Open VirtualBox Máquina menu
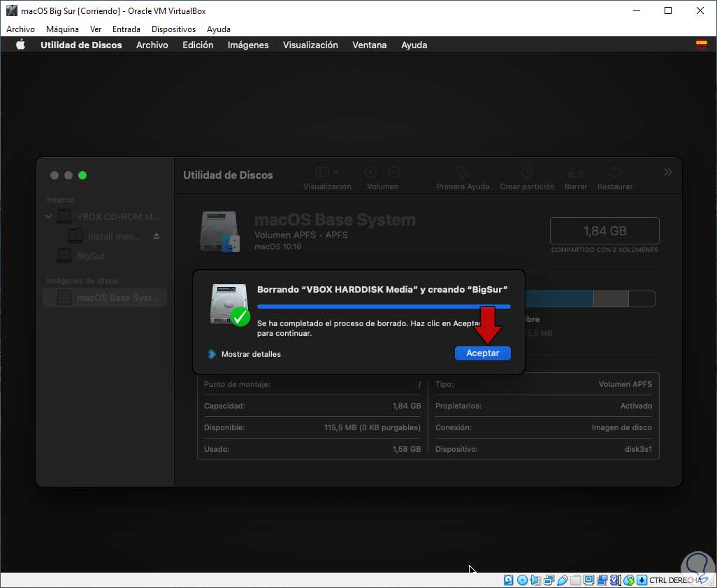This screenshot has height=588, width=717. pyautogui.click(x=62, y=29)
